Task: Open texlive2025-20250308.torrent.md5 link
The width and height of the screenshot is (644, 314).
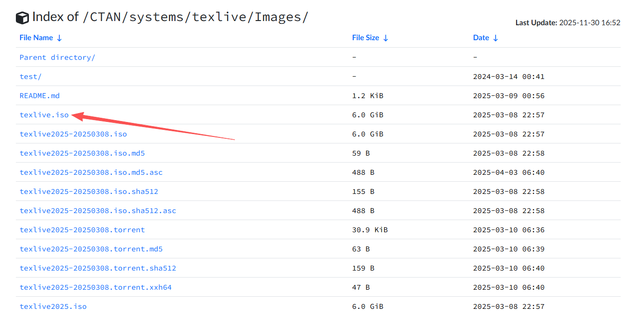Action: (x=91, y=249)
